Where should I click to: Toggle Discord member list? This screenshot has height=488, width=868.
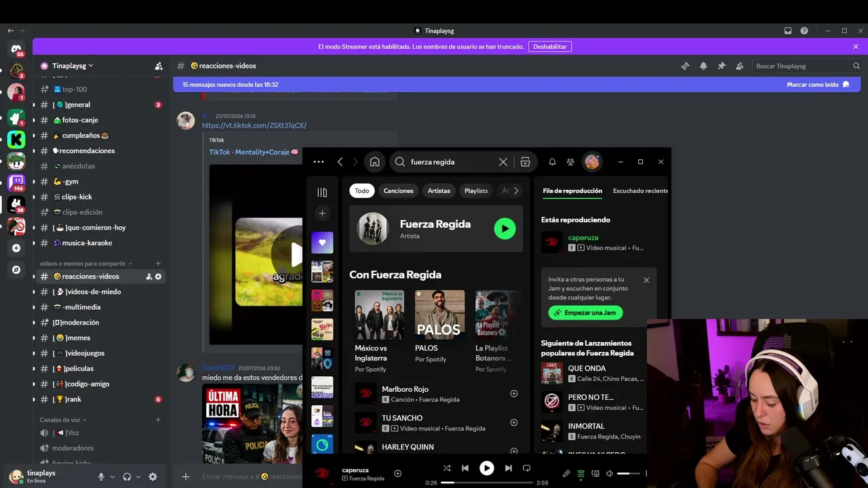tap(739, 66)
